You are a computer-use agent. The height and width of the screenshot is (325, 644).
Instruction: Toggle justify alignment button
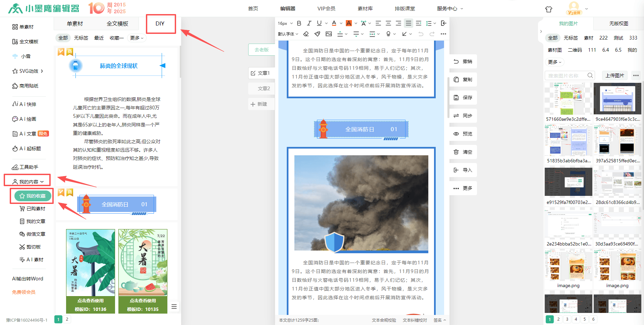click(x=408, y=23)
